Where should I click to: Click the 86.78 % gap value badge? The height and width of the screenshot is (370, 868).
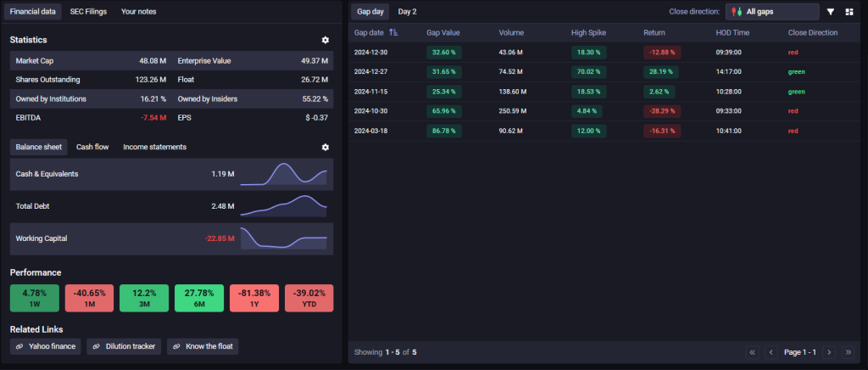444,131
